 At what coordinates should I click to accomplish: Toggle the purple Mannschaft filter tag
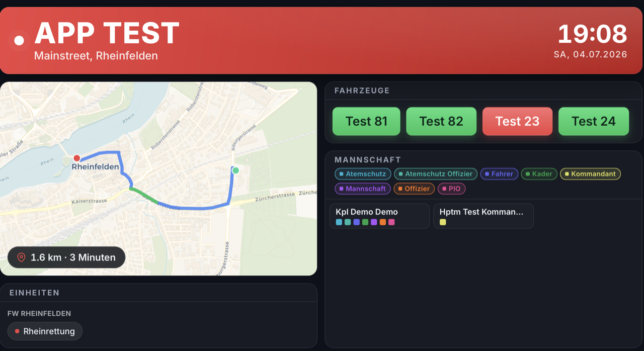coord(362,189)
